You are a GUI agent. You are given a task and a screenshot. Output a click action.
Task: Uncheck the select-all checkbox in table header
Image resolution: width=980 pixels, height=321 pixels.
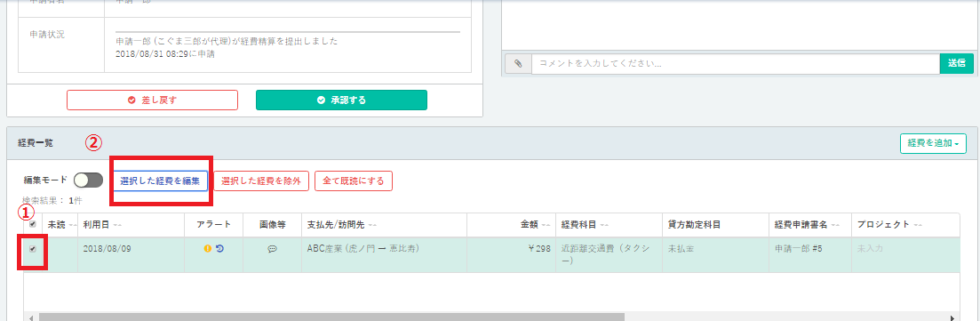[33, 225]
